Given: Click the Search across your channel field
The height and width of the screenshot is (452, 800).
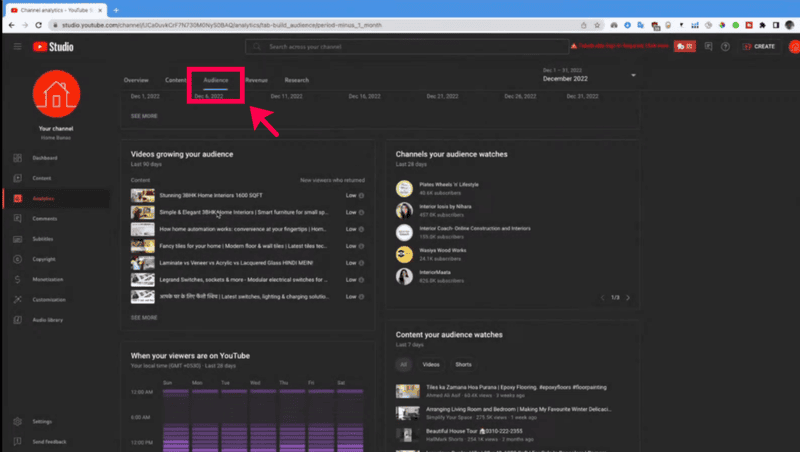Looking at the screenshot, I should pyautogui.click(x=400, y=46).
